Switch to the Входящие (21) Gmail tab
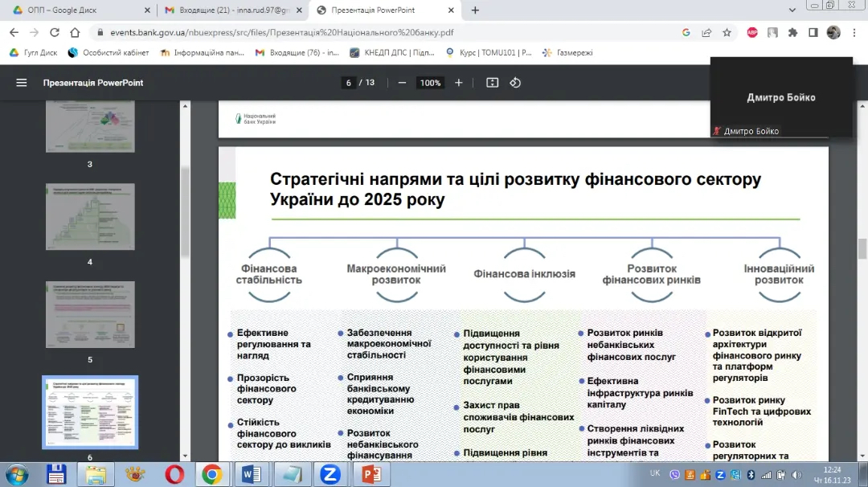The width and height of the screenshot is (868, 487). 229,10
